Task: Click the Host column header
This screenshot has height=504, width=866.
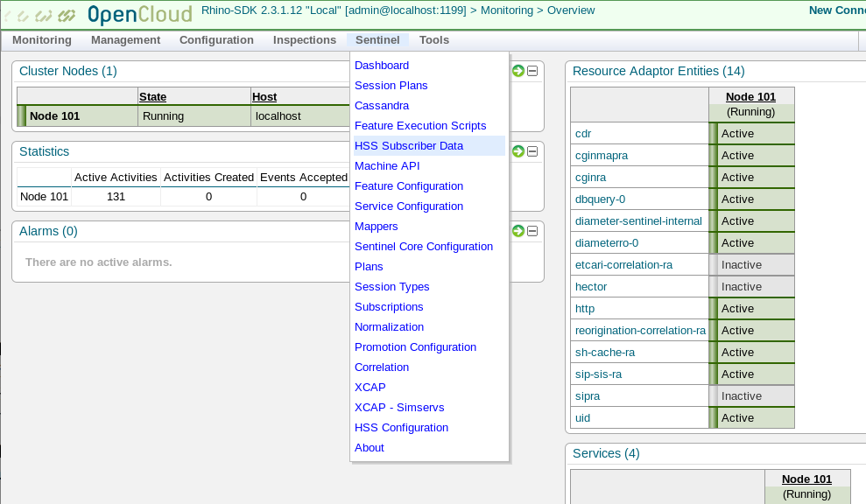Action: click(x=264, y=97)
